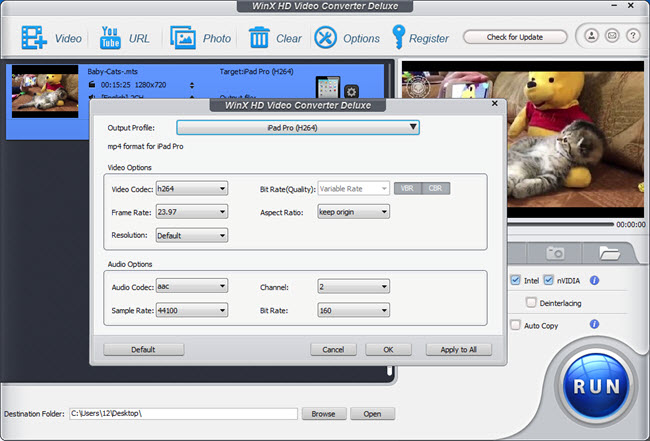The width and height of the screenshot is (650, 441).
Task: Click the Register key icon
Action: pos(398,37)
